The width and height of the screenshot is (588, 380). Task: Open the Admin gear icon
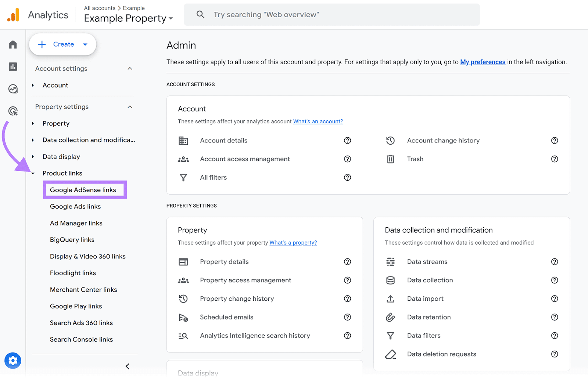pyautogui.click(x=13, y=360)
